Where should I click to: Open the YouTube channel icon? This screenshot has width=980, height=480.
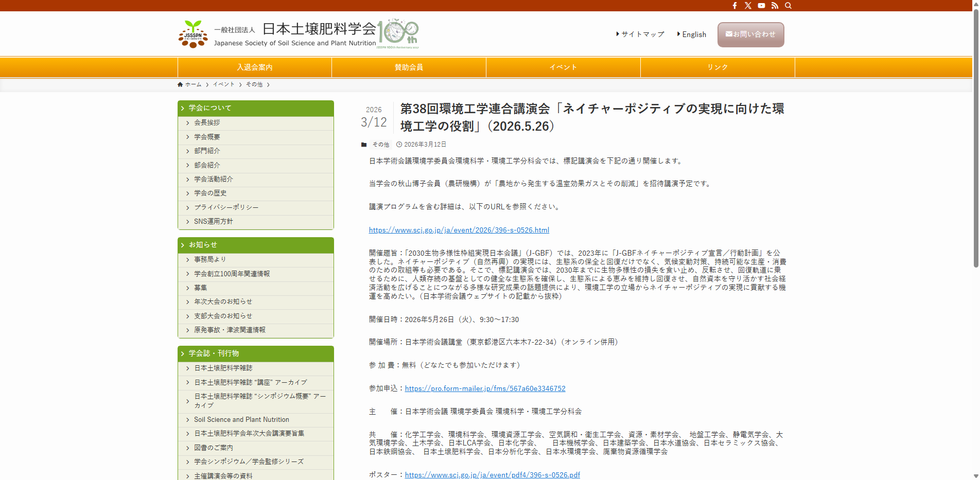tap(761, 6)
